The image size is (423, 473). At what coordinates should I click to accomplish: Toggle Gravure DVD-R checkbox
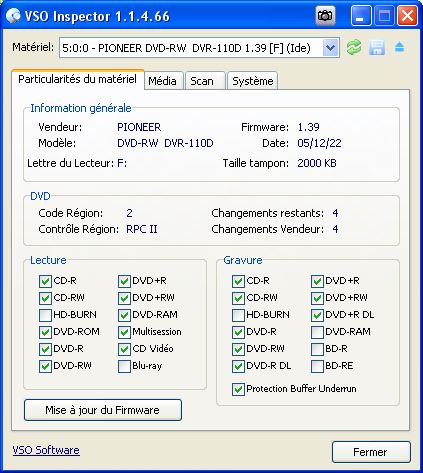tap(238, 332)
